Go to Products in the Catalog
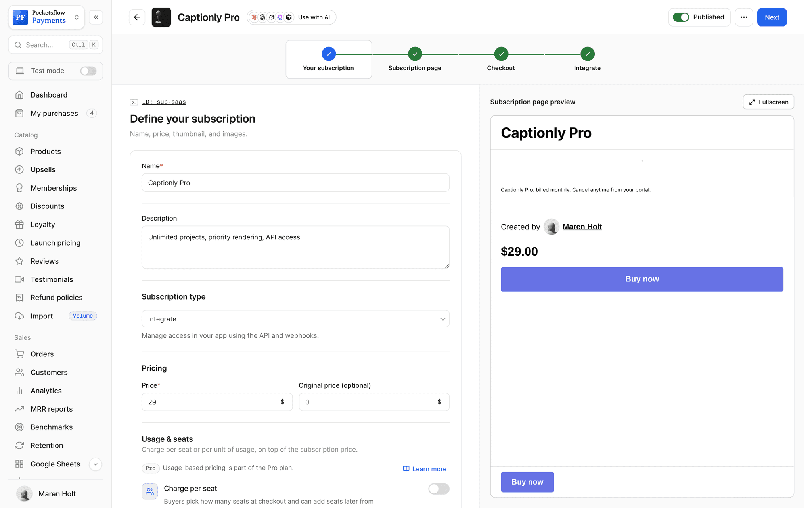Screen dimensions: 812x508 click(56, 152)
